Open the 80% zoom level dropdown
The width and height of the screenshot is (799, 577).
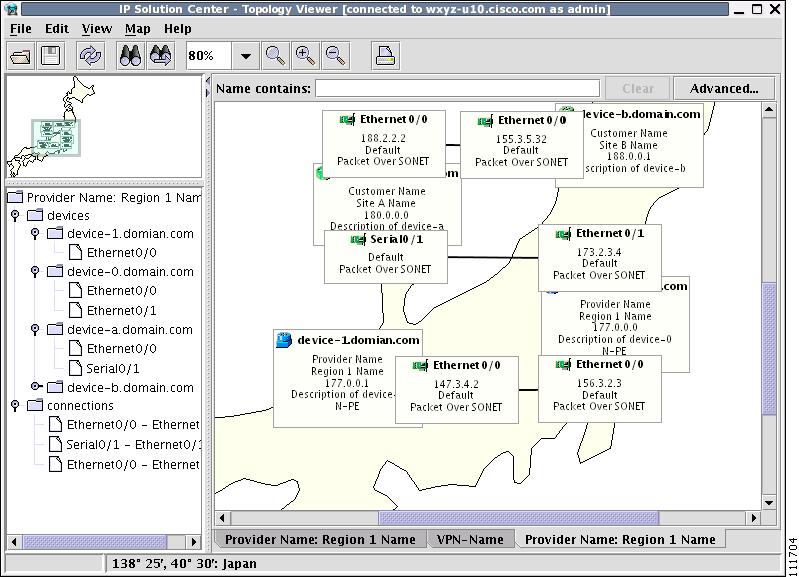pyautogui.click(x=246, y=56)
